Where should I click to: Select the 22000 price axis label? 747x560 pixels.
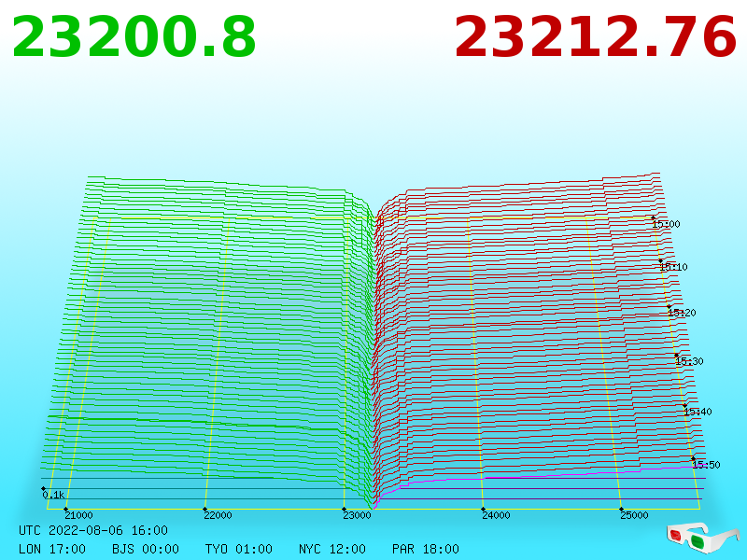[x=218, y=515]
